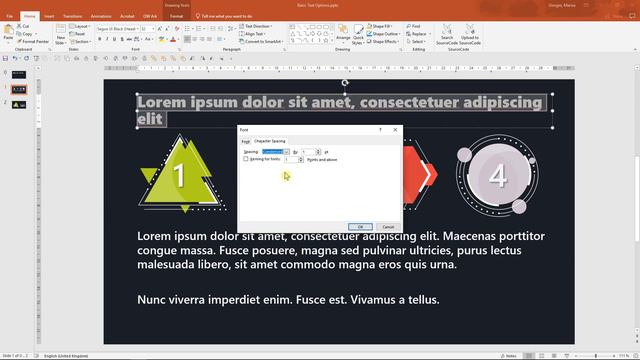The image size is (640, 360).
Task: Center the paragraph text
Action: click(195, 40)
